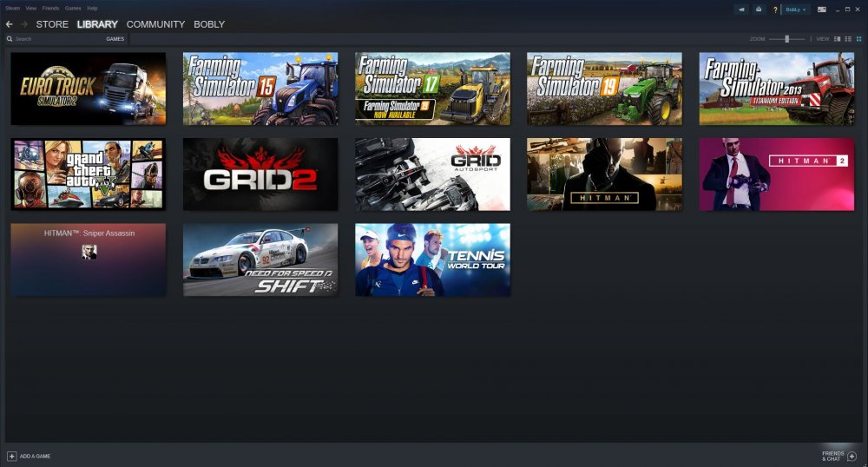Open the Friends menu

point(50,9)
